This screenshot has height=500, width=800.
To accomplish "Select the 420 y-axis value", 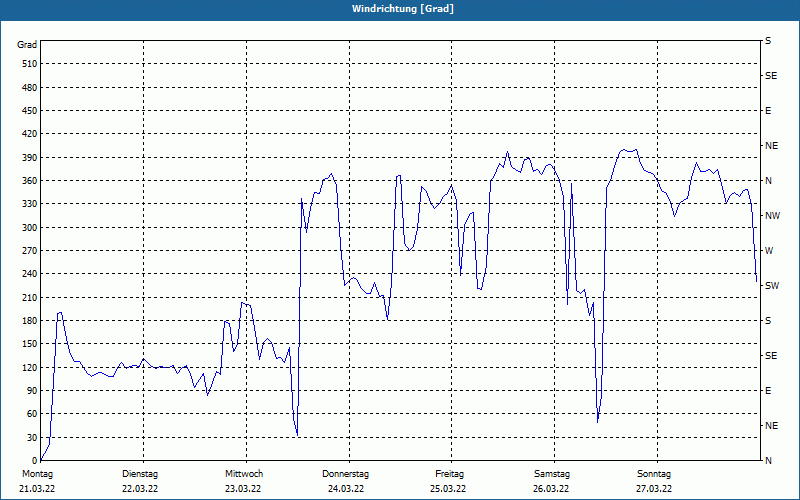I will click(x=29, y=134).
